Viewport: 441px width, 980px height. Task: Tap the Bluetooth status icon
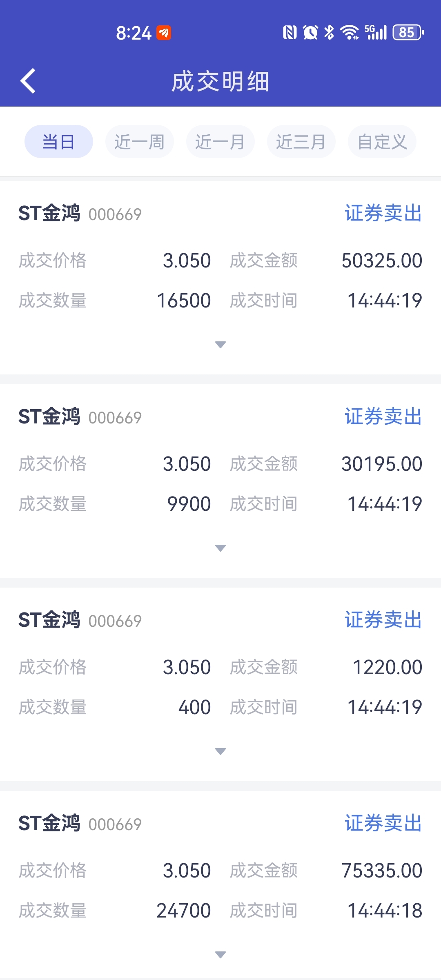coord(329,33)
